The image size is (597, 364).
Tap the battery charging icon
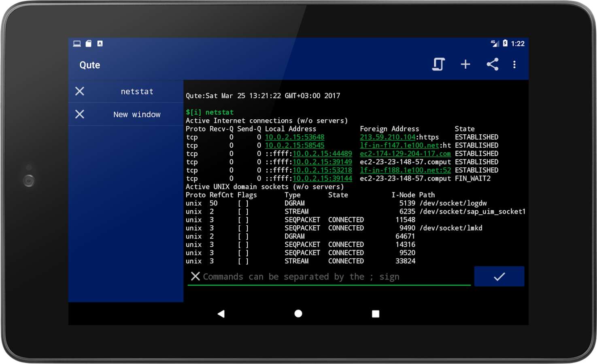pos(505,43)
